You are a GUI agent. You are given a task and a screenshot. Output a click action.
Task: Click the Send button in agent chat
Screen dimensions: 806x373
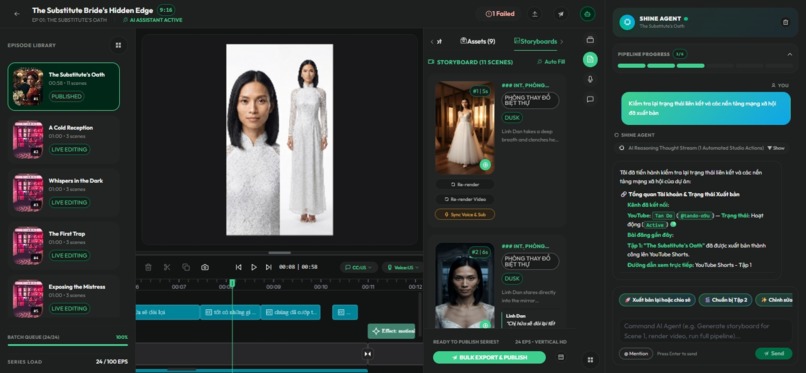[774, 353]
